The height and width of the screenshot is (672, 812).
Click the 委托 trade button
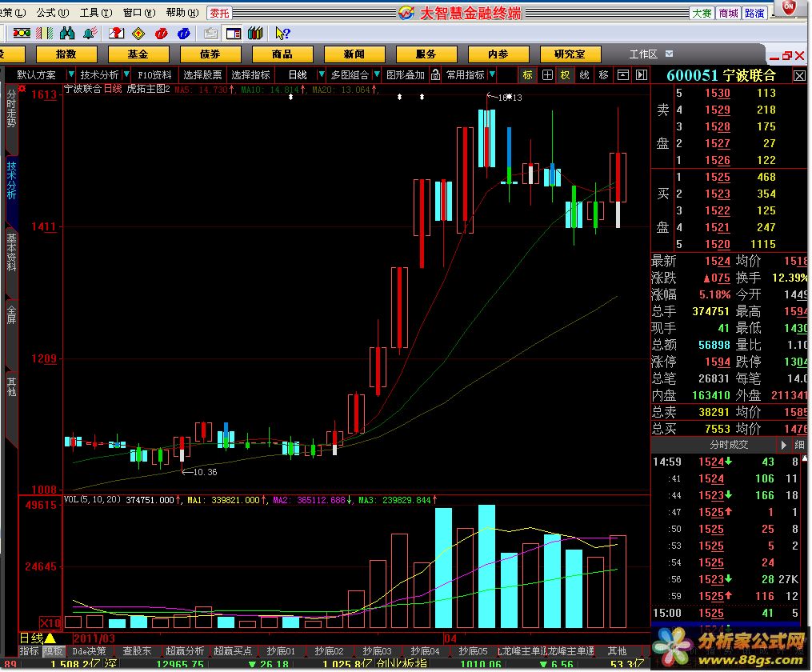(219, 13)
